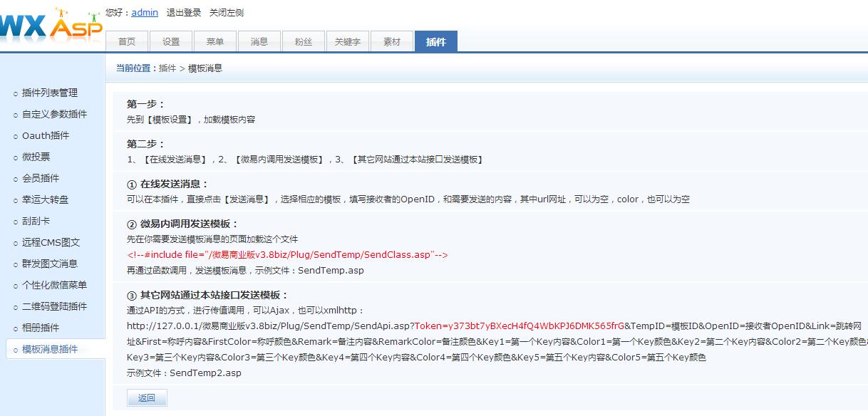Image resolution: width=868 pixels, height=416 pixels.
Task: Click the 当前位置 label
Action: 135,68
